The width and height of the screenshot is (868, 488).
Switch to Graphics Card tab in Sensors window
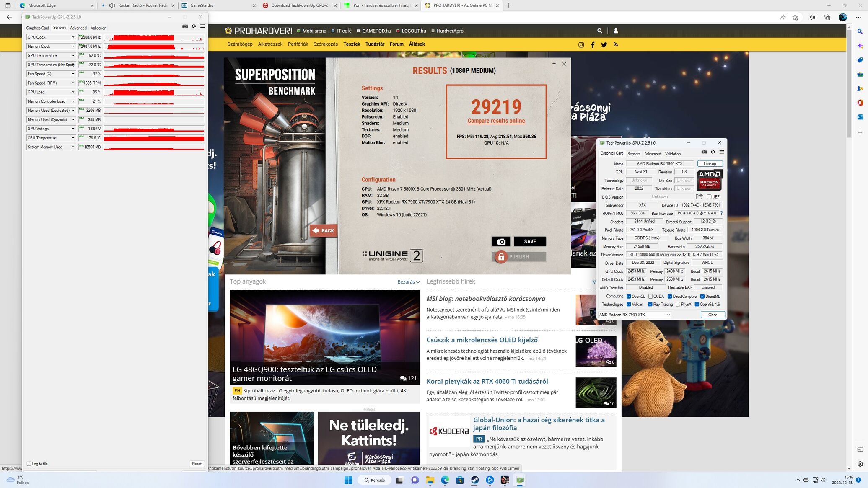click(x=38, y=28)
